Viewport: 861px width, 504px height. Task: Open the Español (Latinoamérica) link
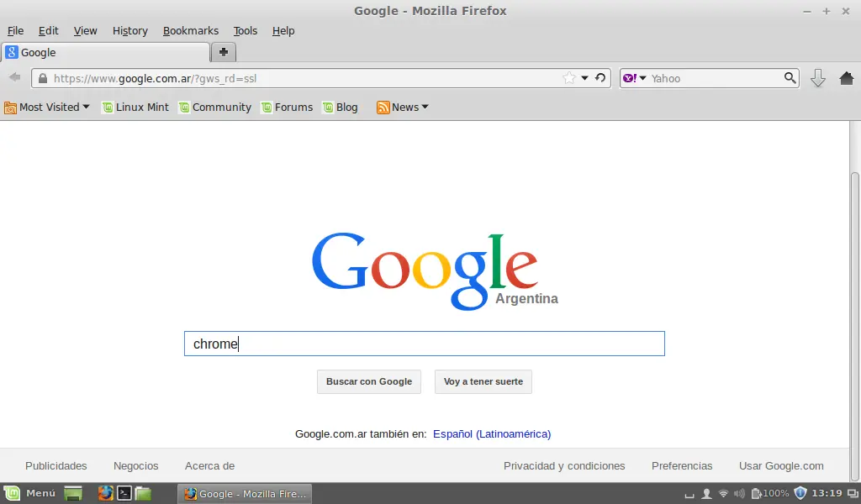492,433
